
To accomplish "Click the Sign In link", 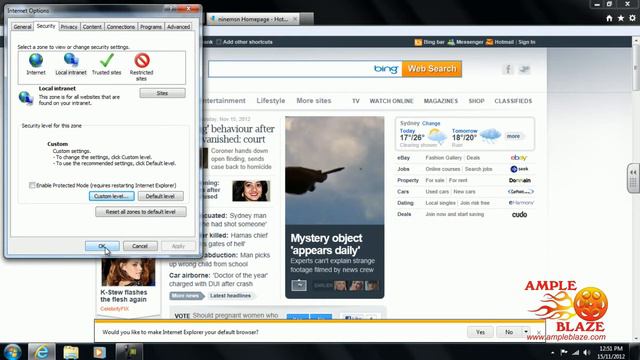I will tap(527, 42).
